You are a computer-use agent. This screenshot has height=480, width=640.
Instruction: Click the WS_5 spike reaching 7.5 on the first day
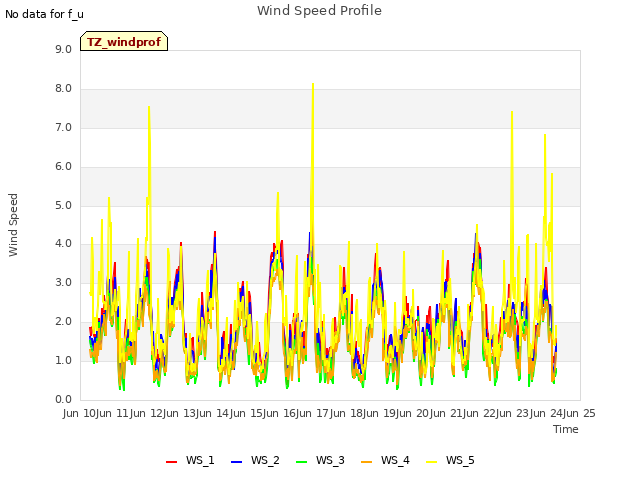[x=149, y=108]
